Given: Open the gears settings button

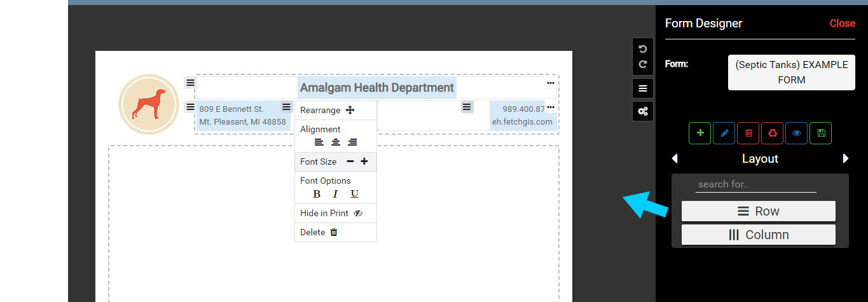Looking at the screenshot, I should tap(643, 111).
